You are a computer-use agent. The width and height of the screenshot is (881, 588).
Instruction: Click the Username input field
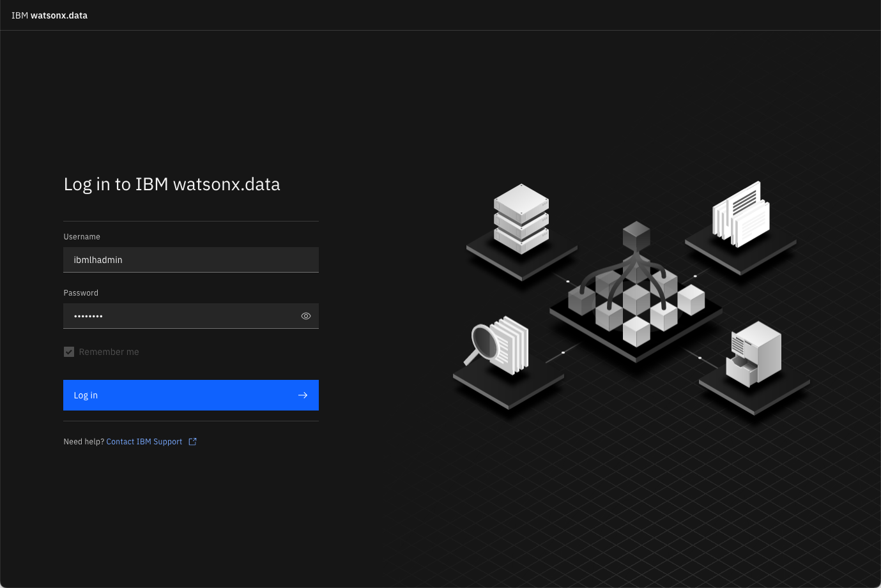point(191,260)
